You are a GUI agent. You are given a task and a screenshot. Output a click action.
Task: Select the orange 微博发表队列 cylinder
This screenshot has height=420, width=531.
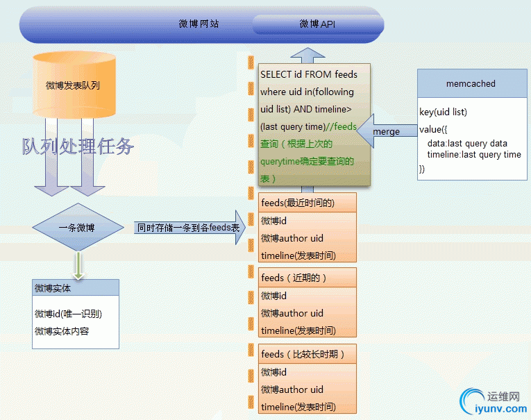click(x=74, y=85)
